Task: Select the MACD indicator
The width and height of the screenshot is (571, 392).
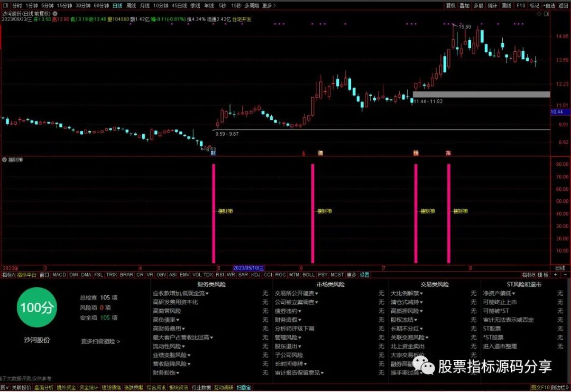Action: point(59,275)
